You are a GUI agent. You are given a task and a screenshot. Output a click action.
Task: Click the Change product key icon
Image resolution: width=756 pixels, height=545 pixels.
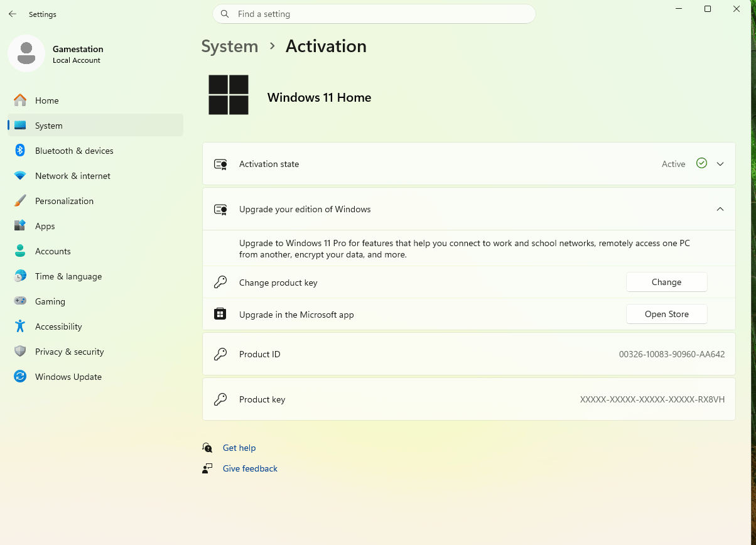tap(220, 283)
